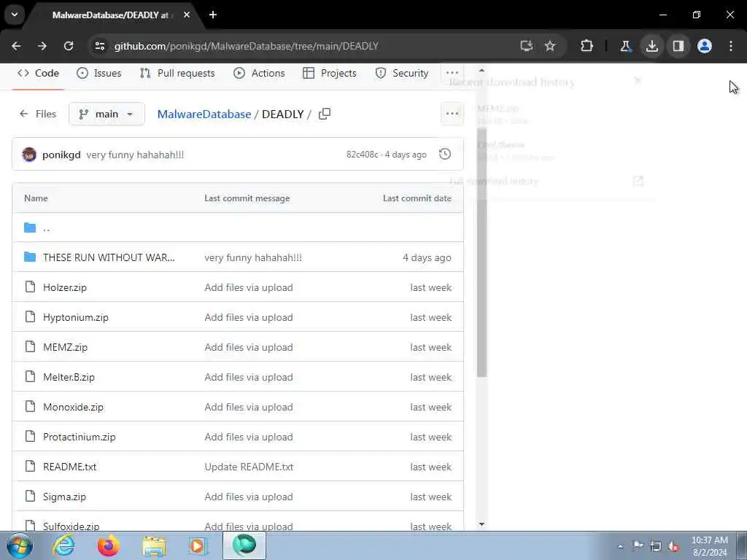Click the MalwareDatabase breadcrumb link
Viewport: 747px width, 560px height.
click(204, 114)
